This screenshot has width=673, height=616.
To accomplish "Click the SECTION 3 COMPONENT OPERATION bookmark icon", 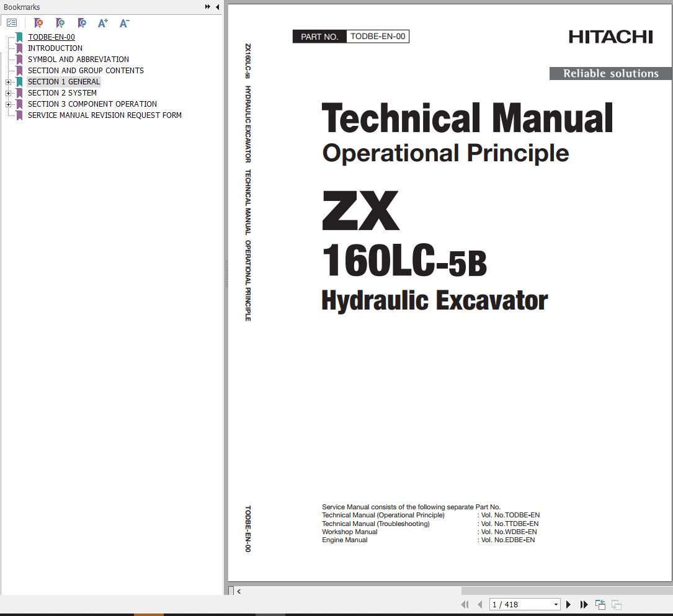I will (19, 104).
